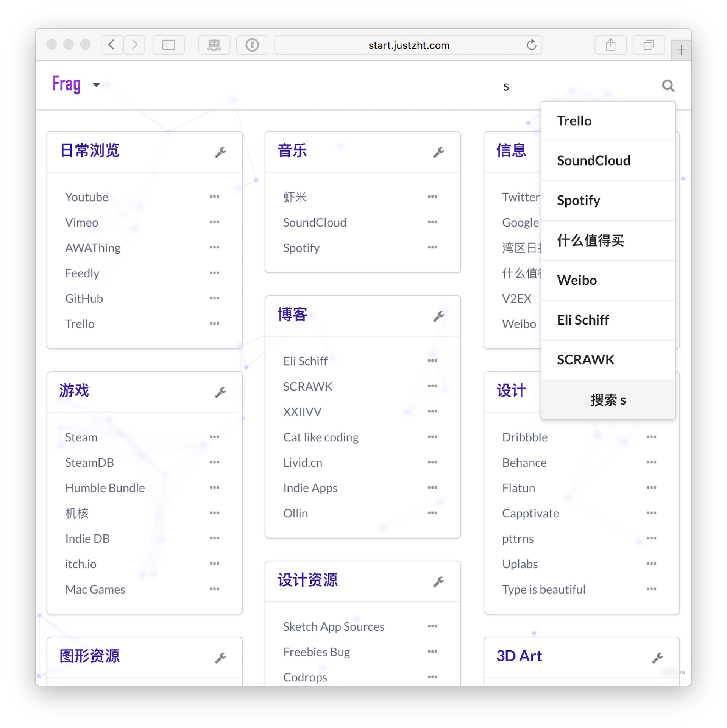
Task: Open wrench settings for 设计资源 card
Action: [438, 582]
